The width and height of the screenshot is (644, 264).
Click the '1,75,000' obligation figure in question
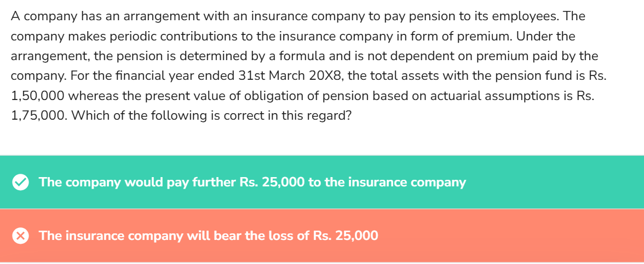[x=37, y=116]
